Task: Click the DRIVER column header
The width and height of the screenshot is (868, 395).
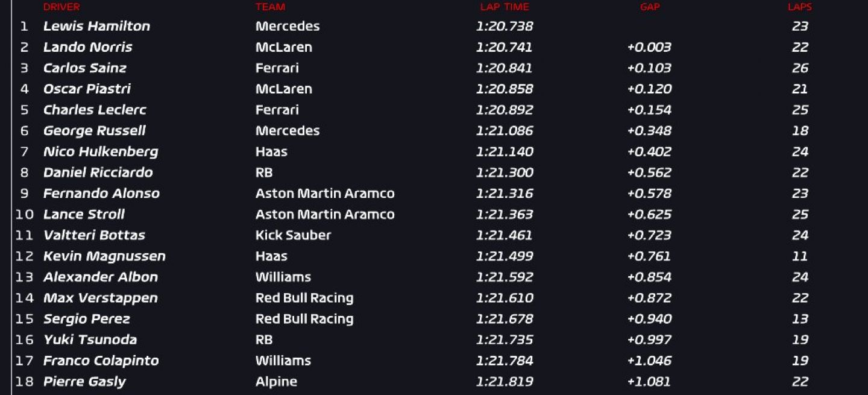Action: pyautogui.click(x=61, y=7)
